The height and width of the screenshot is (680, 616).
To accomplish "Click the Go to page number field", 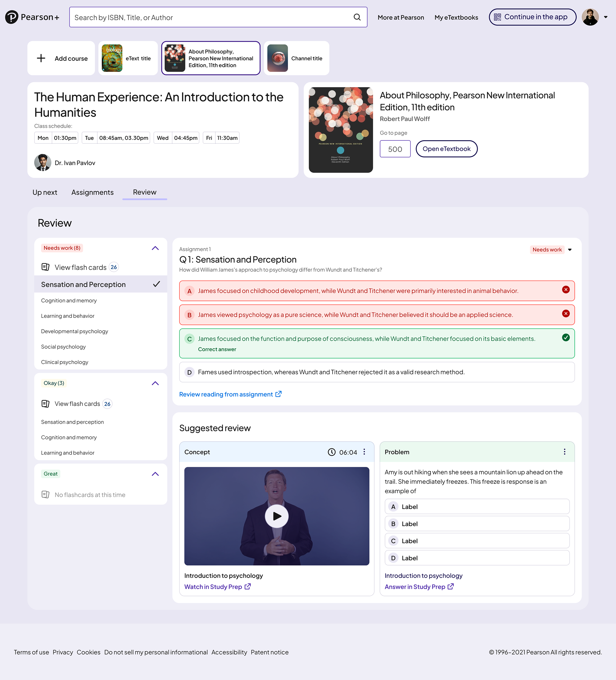I will click(395, 149).
